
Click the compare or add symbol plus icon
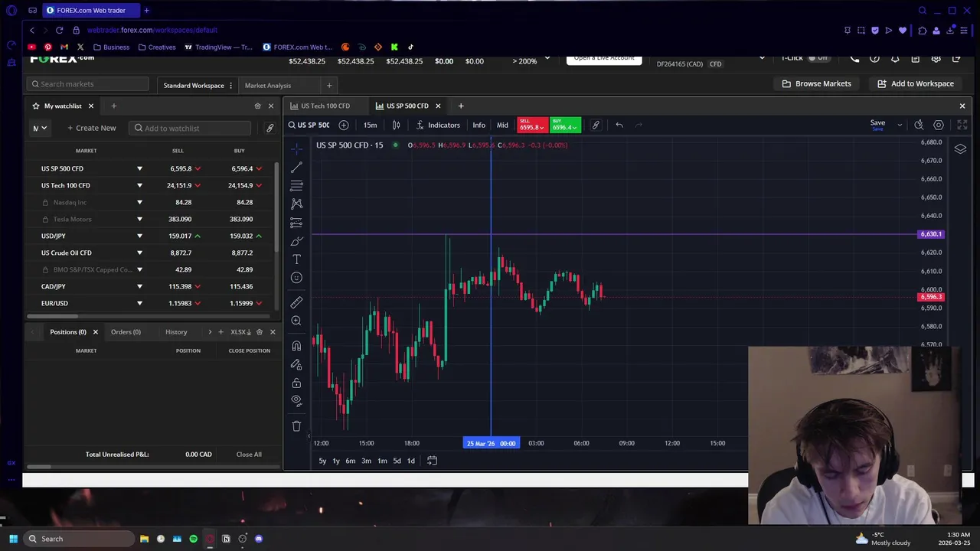(344, 125)
